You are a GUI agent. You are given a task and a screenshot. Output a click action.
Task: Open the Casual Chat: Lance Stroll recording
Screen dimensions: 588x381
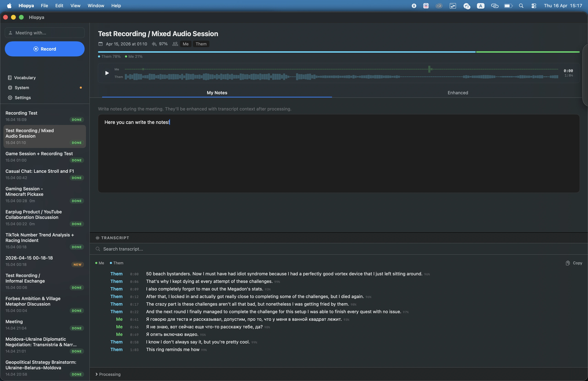(45, 174)
